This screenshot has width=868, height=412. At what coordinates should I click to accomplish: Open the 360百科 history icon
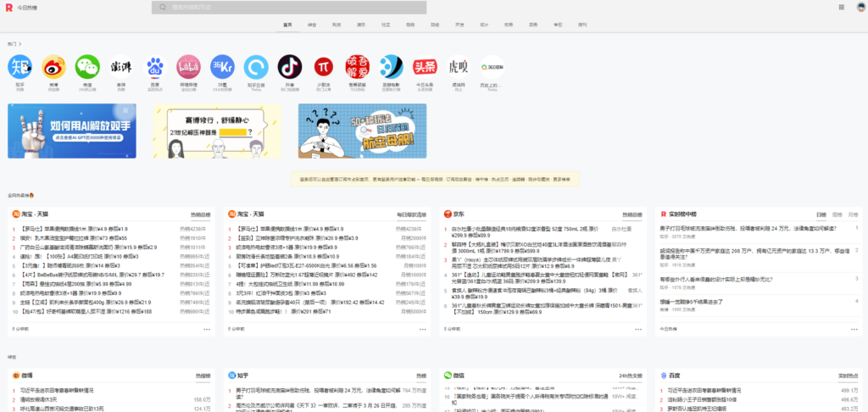tap(492, 67)
